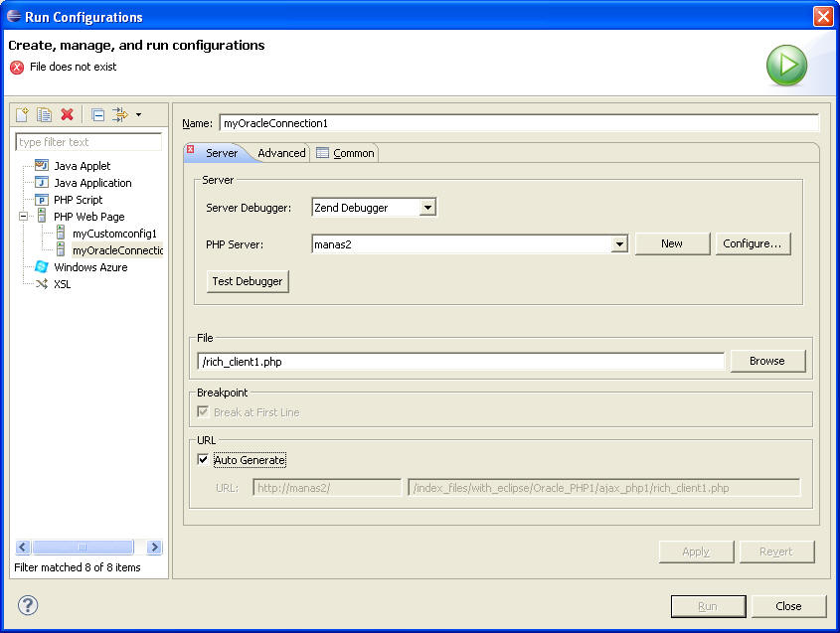Toggle Break at First Line checkbox

coord(203,411)
